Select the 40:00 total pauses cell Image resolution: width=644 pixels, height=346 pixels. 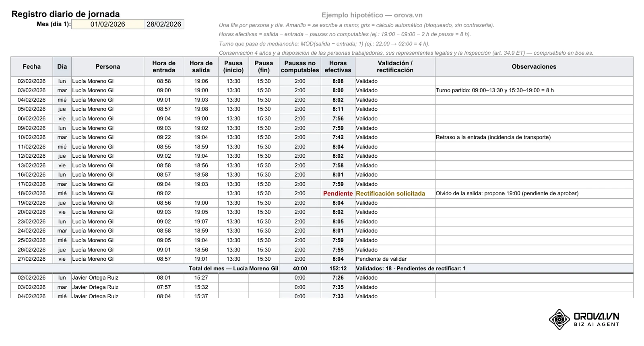(x=300, y=268)
